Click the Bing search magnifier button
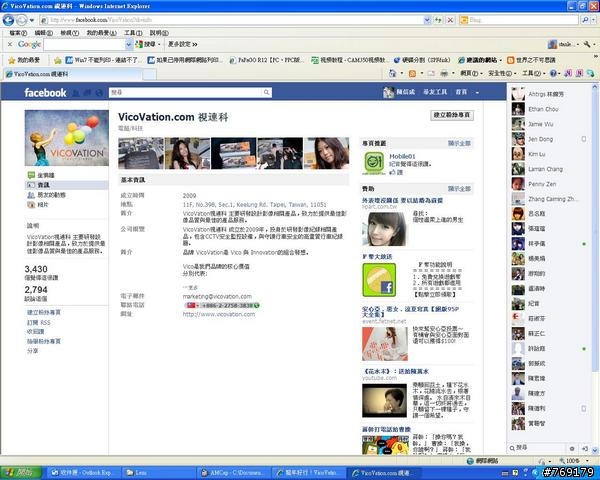Screen dimensions: 600x480 point(585,20)
